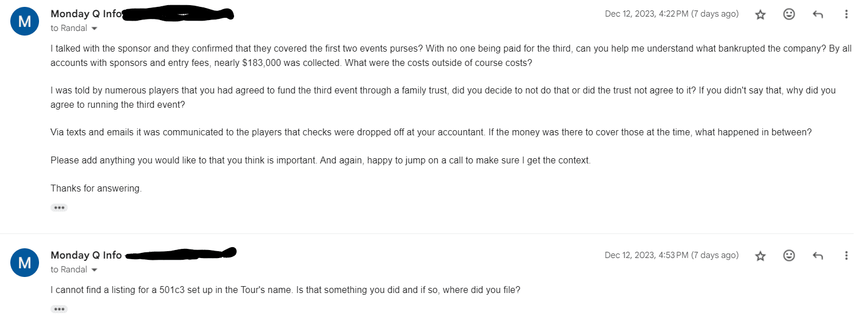
Task: Click the Dec 12, 4:53 PM timestamp
Action: (671, 255)
